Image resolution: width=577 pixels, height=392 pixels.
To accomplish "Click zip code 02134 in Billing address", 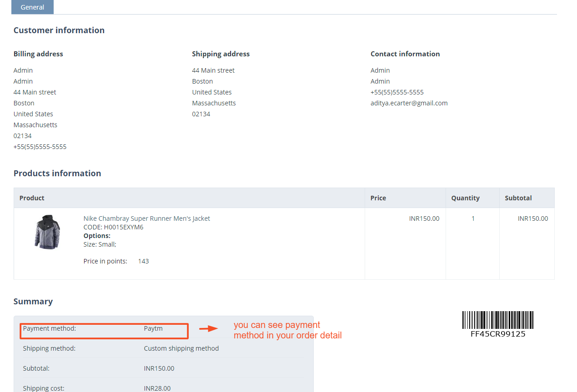I will tap(23, 136).
